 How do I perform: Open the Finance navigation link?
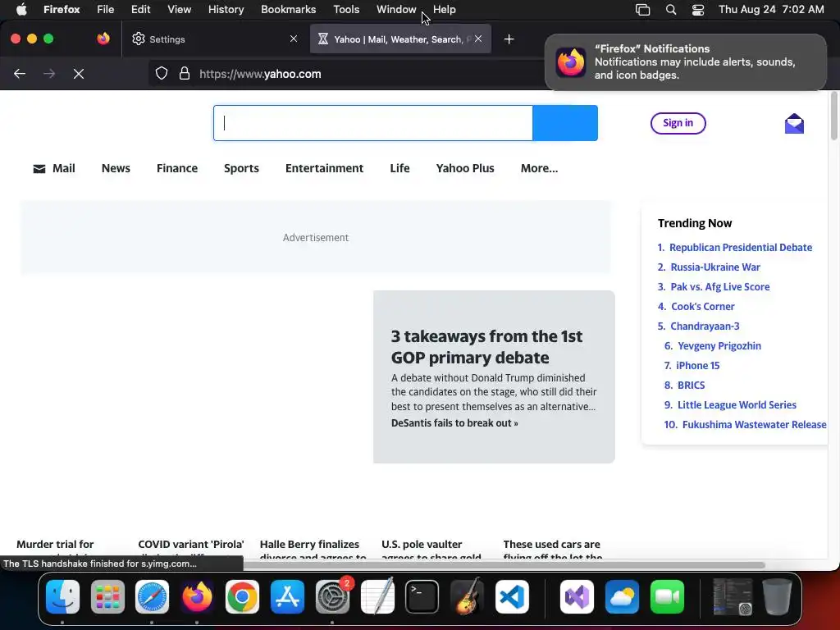(177, 168)
